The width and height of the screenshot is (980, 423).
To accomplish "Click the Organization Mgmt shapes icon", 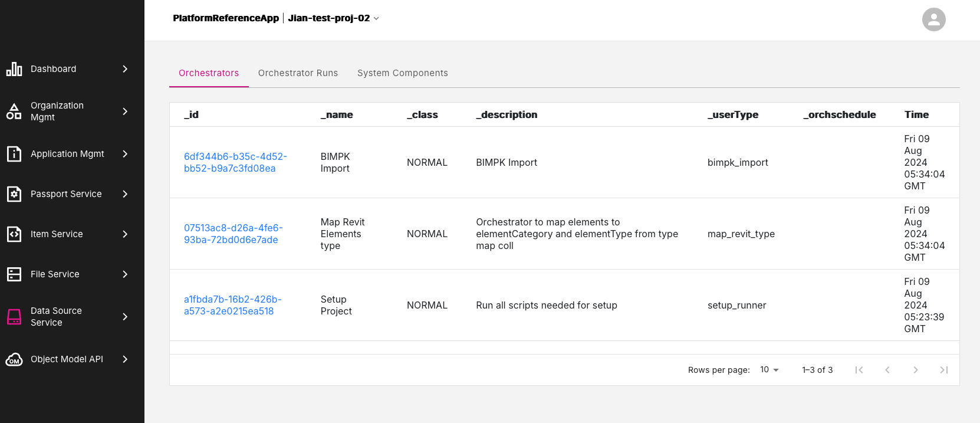I will click(x=14, y=112).
